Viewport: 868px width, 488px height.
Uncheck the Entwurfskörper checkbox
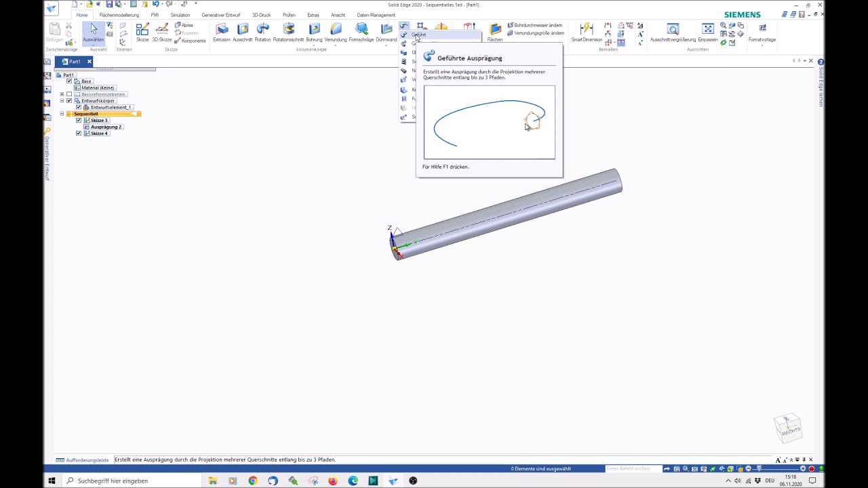pyautogui.click(x=69, y=101)
